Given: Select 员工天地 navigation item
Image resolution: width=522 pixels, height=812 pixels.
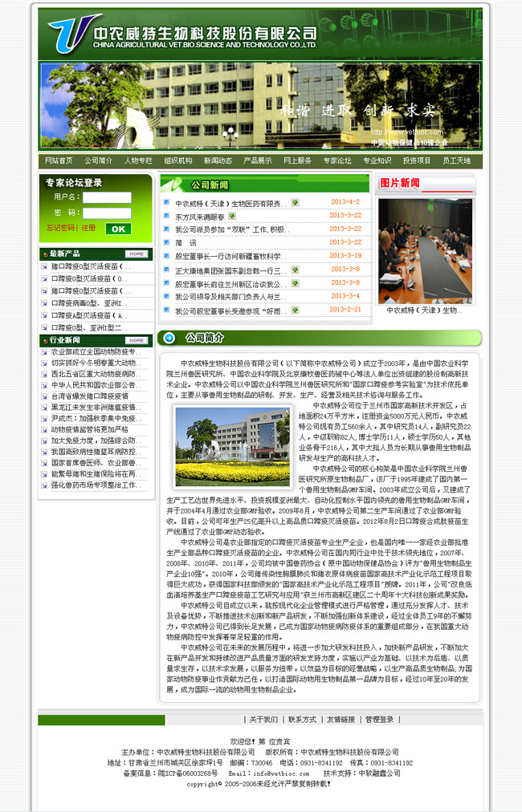Looking at the screenshot, I should [x=457, y=160].
